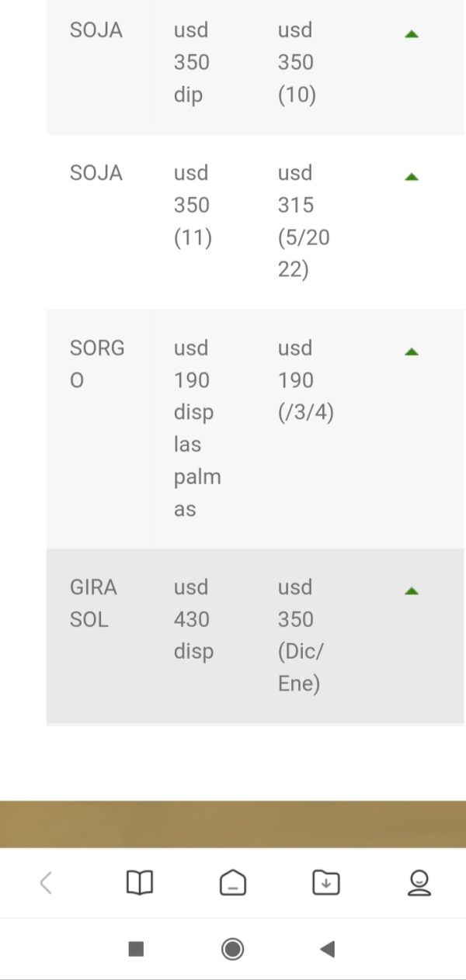
Task: Open the user profile icon
Action: click(x=419, y=883)
